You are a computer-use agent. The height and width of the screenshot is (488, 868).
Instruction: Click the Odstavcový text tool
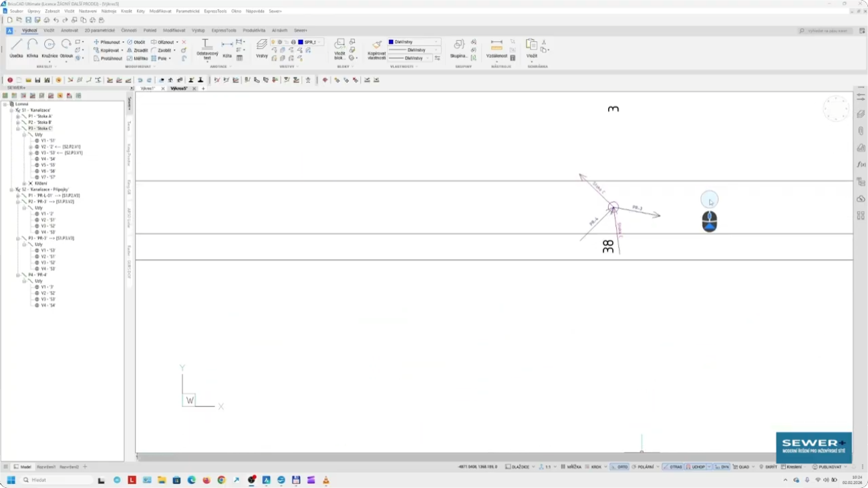coord(206,47)
